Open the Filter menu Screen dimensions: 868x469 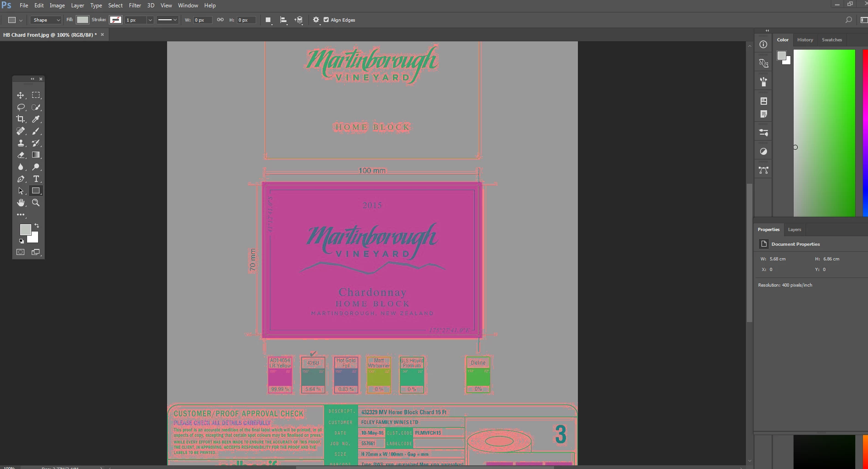(135, 6)
